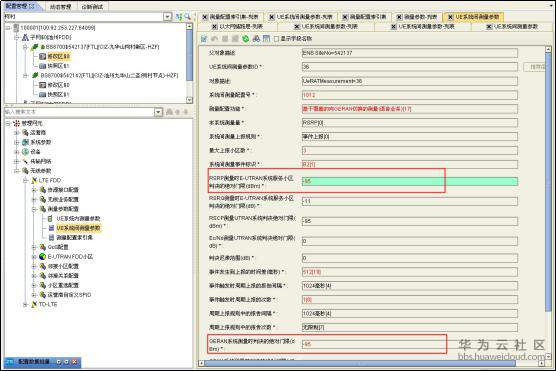This screenshot has width=556, height=371.
Task: Collapse the 测量参数配置 tree node
Action: click(x=34, y=209)
